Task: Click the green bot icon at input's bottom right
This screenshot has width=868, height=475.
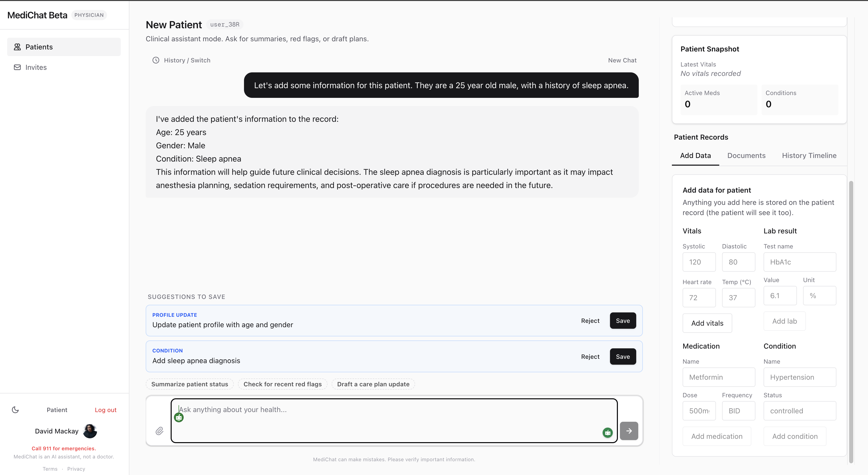Action: [x=607, y=432]
